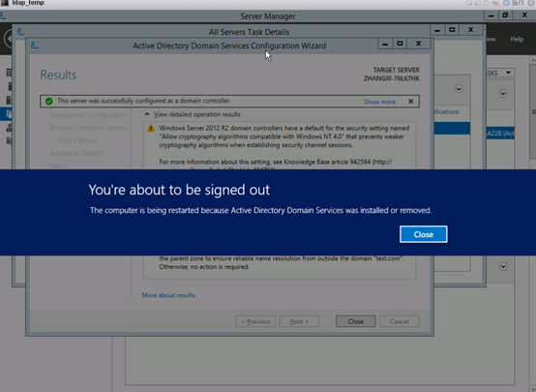Click the vertical scrollbar at the right edge
This screenshot has height=392, width=536.
point(532,113)
